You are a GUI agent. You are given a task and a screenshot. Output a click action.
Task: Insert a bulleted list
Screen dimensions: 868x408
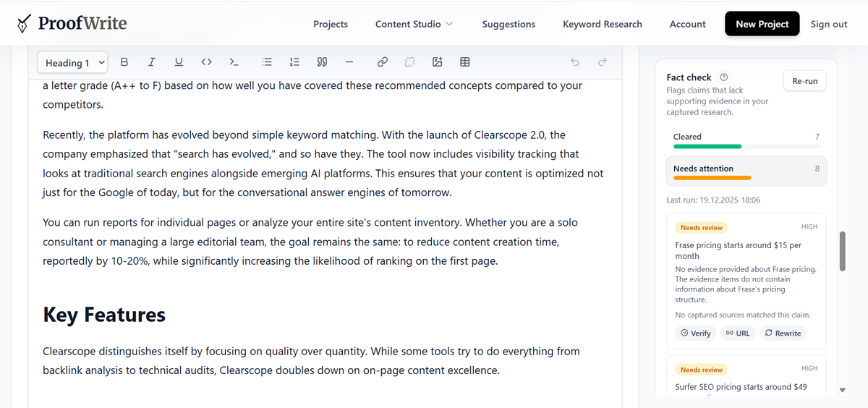pyautogui.click(x=267, y=62)
